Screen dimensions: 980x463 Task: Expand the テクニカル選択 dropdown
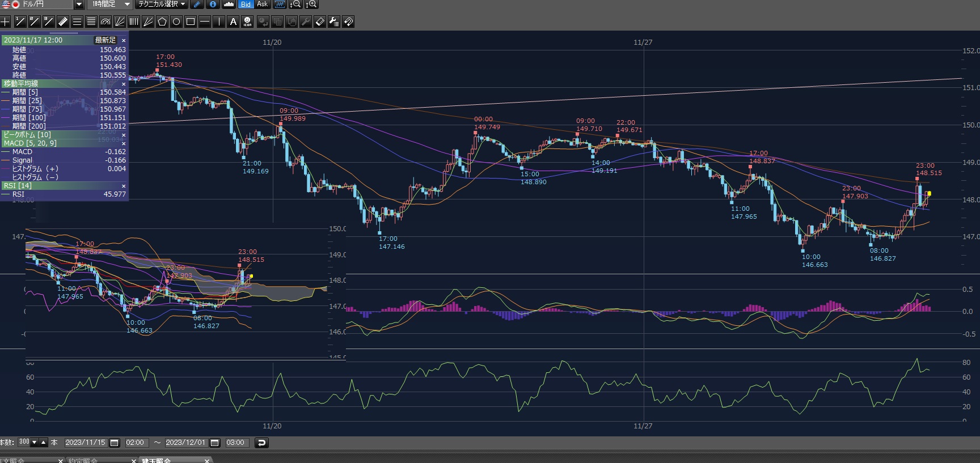tap(183, 5)
